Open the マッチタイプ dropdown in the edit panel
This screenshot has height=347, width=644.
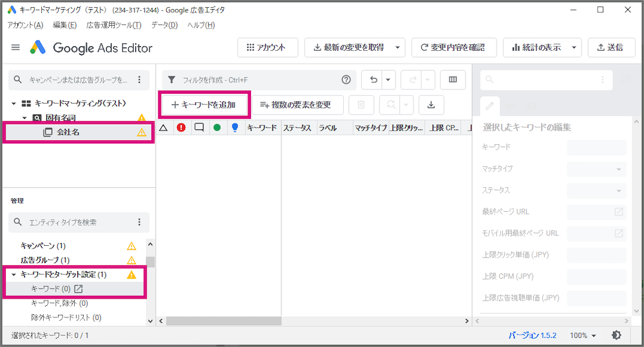click(596, 169)
